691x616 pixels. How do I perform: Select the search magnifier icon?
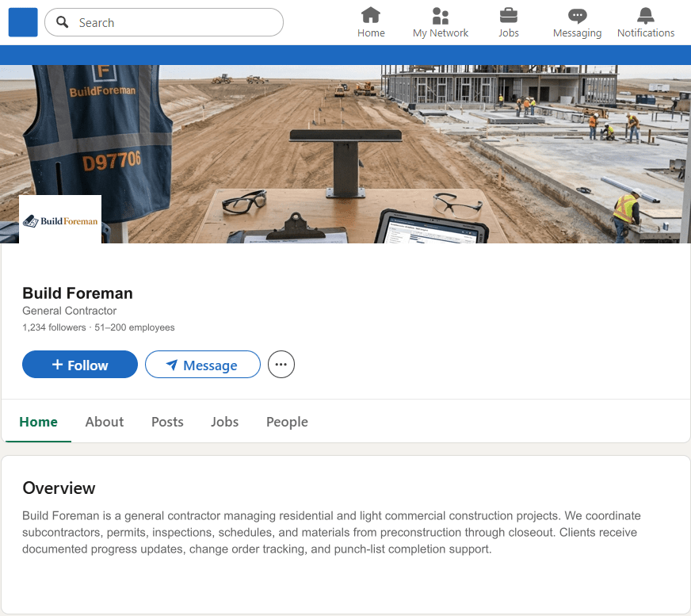click(62, 22)
